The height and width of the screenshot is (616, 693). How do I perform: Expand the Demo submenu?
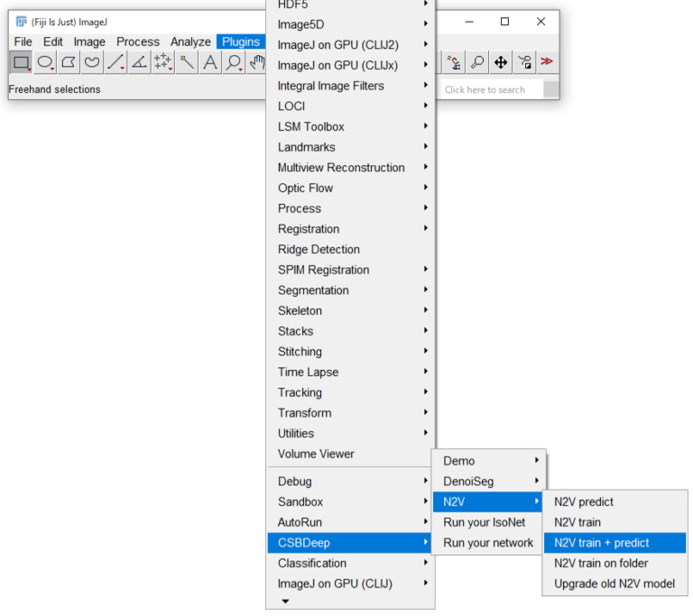487,461
